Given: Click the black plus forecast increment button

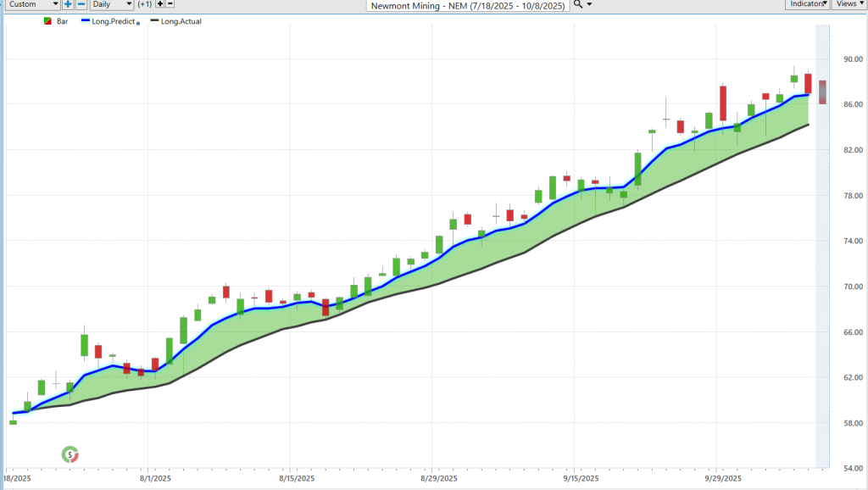Looking at the screenshot, I should tap(159, 4).
